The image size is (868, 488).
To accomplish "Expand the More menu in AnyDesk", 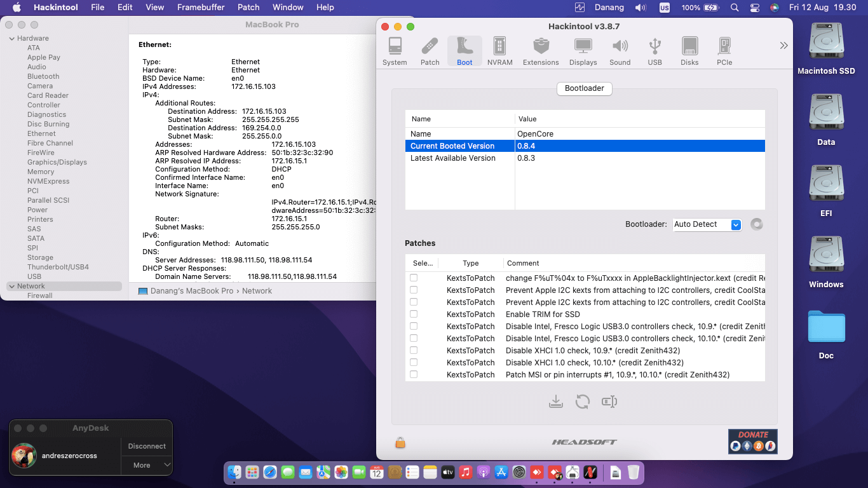I will (x=147, y=465).
